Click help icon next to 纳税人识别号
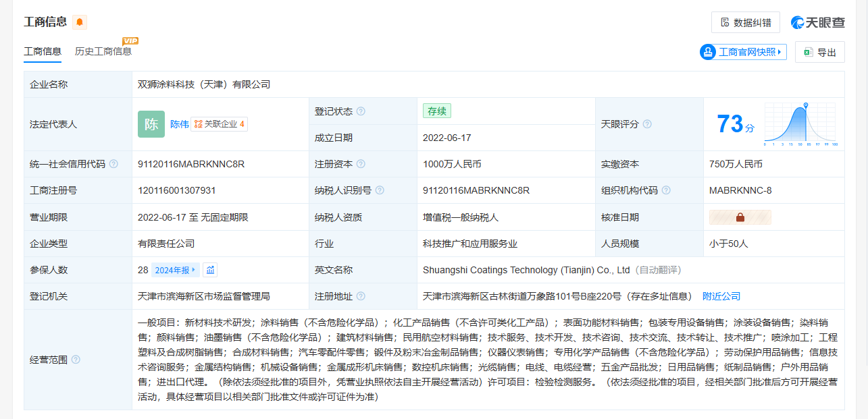The height and width of the screenshot is (419, 868). pyautogui.click(x=380, y=190)
